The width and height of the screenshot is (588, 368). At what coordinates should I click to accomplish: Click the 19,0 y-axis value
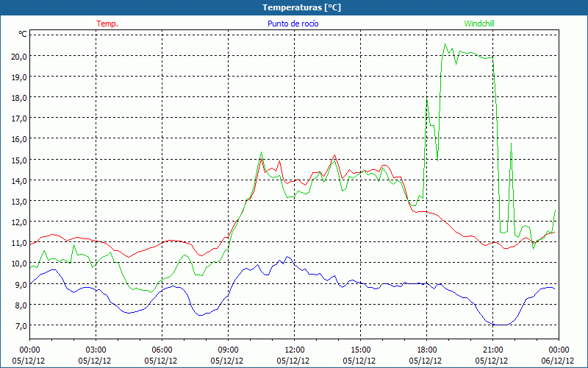tap(20, 77)
